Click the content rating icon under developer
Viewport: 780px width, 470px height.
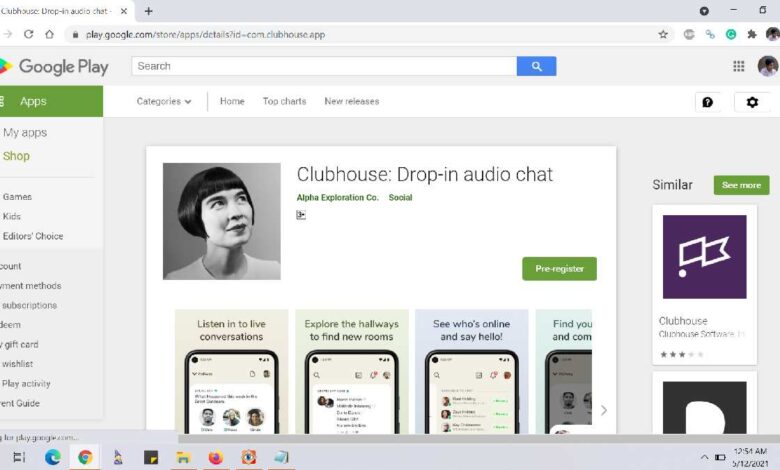(x=301, y=215)
